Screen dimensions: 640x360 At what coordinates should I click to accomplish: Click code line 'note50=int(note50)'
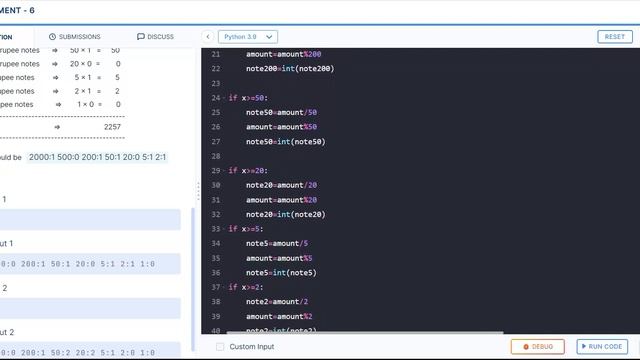pos(286,142)
